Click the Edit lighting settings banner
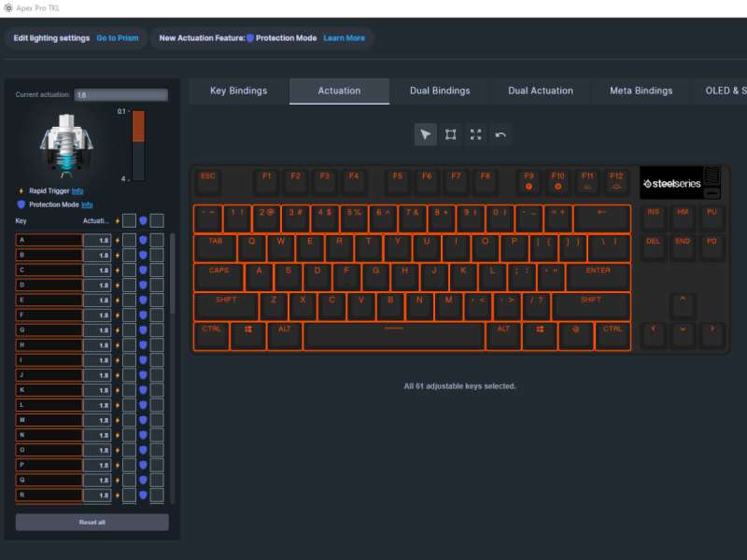The height and width of the screenshot is (560, 747). pos(76,38)
